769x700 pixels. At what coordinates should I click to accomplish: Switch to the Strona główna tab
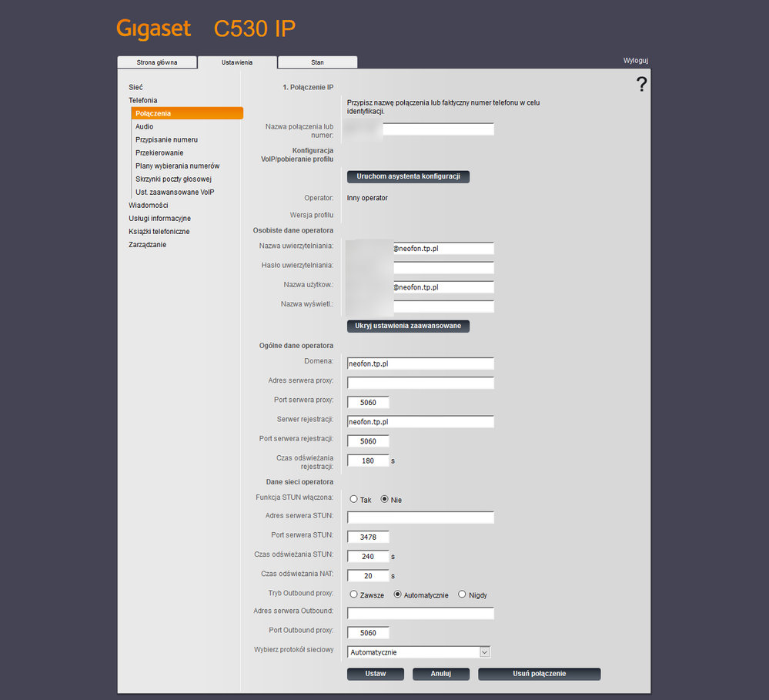(x=157, y=62)
